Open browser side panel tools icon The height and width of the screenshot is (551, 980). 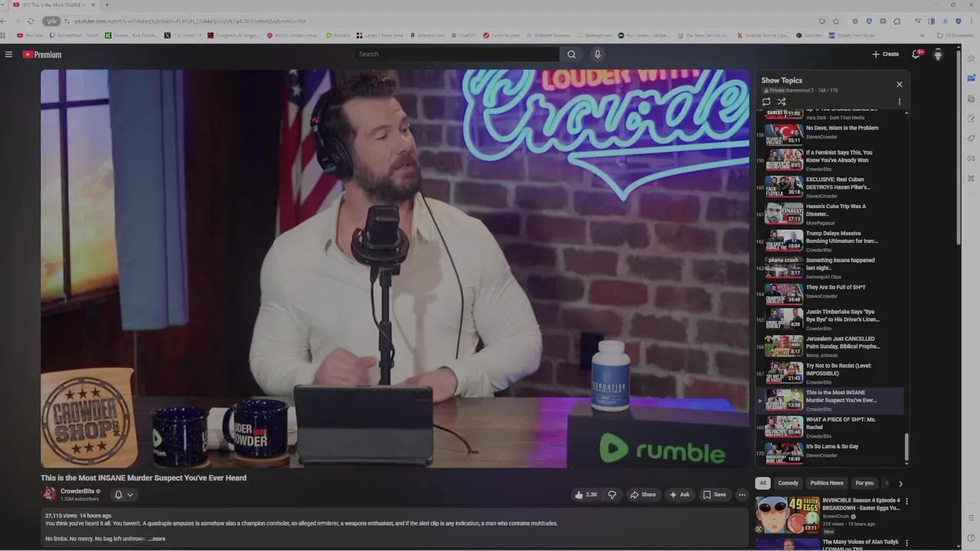(x=971, y=178)
